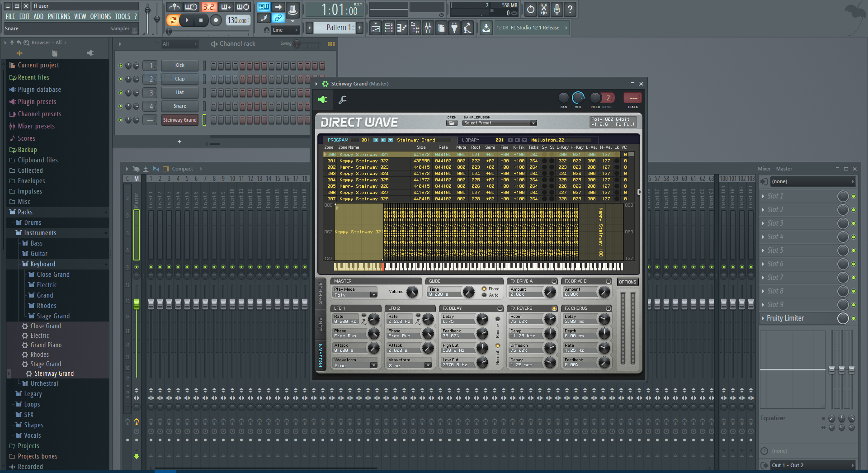The height and width of the screenshot is (473, 868).
Task: Select the Fruity Limiter mixer slot
Action: [x=785, y=318]
